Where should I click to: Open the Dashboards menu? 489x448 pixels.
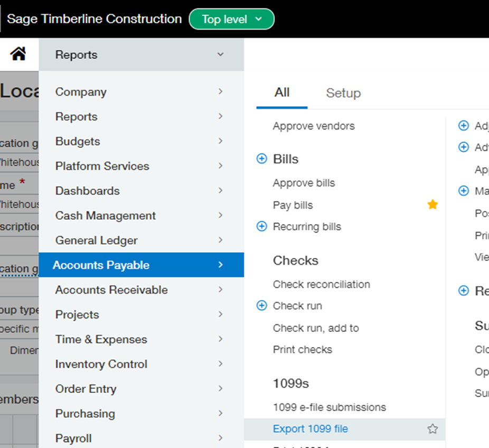coord(142,191)
